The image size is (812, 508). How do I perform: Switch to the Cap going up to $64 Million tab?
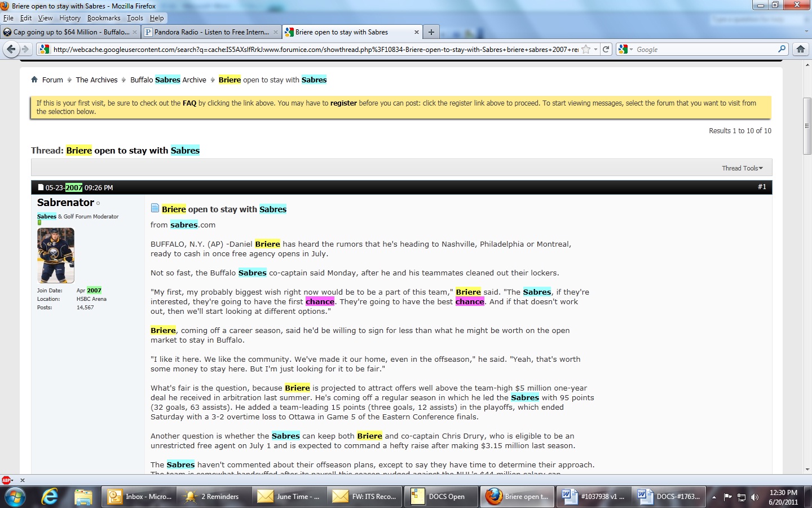click(70, 32)
